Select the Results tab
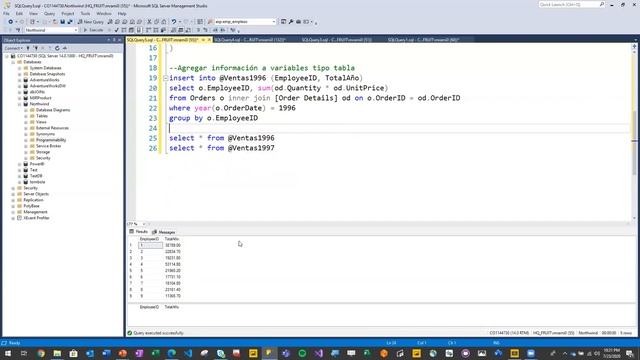Screen dimensions: 640x360 pos(139,232)
